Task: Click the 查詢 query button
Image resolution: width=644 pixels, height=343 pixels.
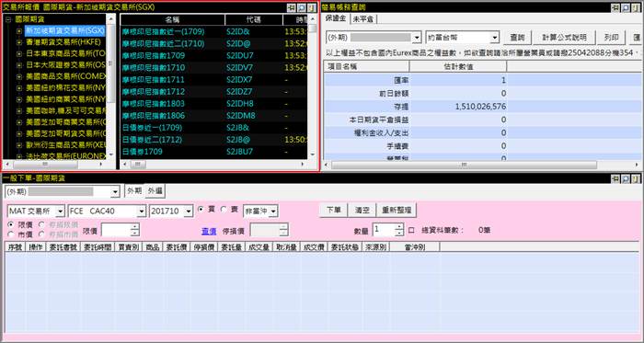Action: click(x=517, y=38)
